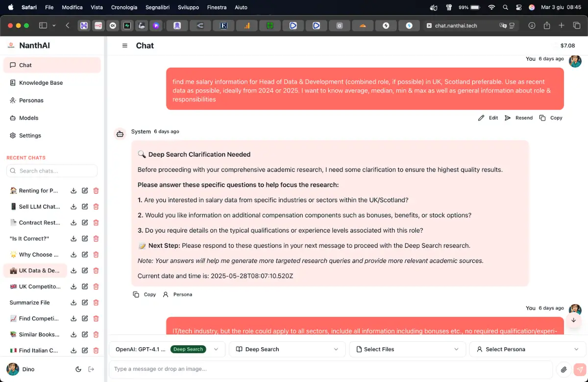Screen dimensions: 588x382
Task: Delete the 'UK Competito...' chat
Action: (x=96, y=286)
